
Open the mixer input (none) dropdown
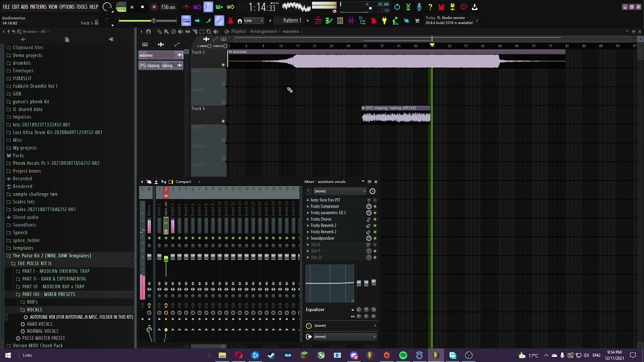[x=339, y=191]
